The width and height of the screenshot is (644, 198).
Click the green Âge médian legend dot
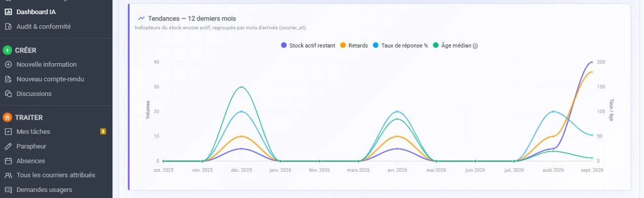[x=435, y=45]
